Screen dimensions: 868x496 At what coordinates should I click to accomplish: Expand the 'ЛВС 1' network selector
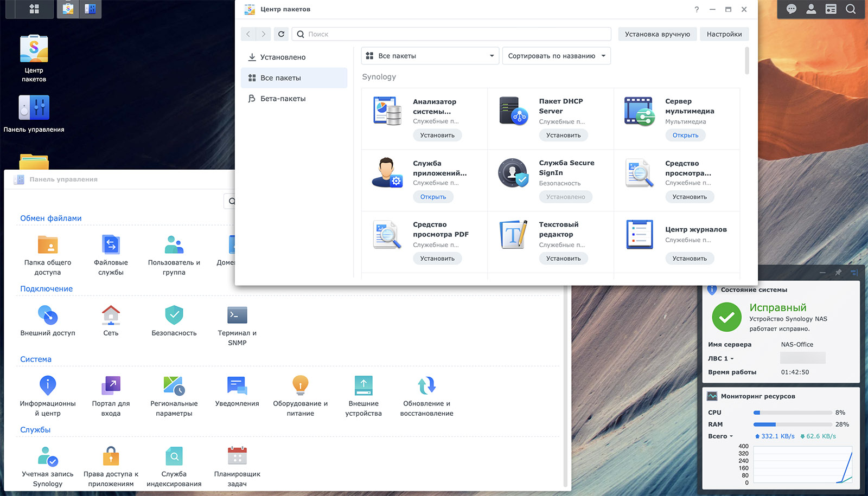tap(721, 358)
